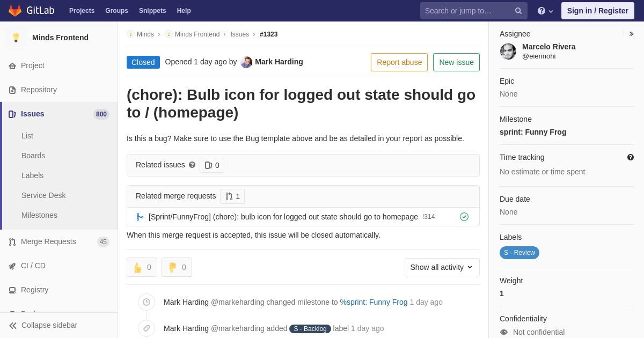Open Service Desk in sidebar
644x338 pixels.
pos(43,195)
